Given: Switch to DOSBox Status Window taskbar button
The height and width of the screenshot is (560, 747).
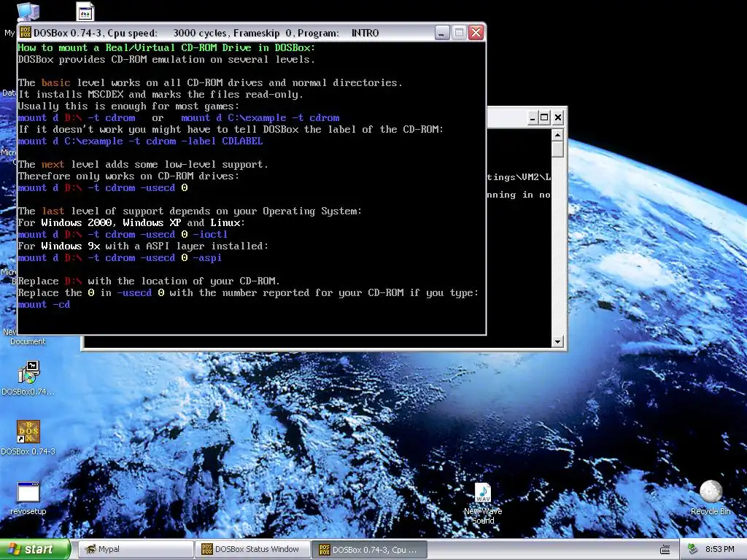Looking at the screenshot, I should 252,549.
